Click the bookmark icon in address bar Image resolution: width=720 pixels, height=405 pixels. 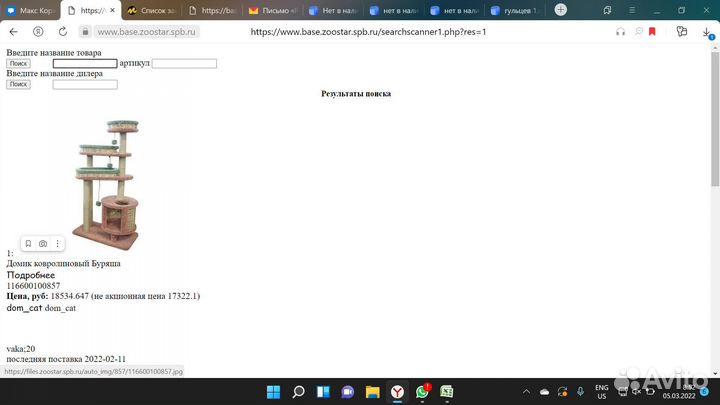point(652,32)
